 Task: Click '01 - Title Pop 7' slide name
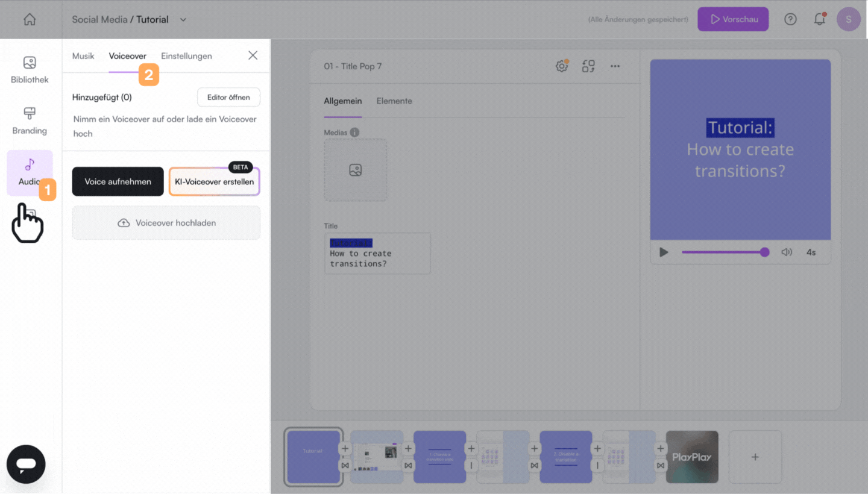pos(353,66)
